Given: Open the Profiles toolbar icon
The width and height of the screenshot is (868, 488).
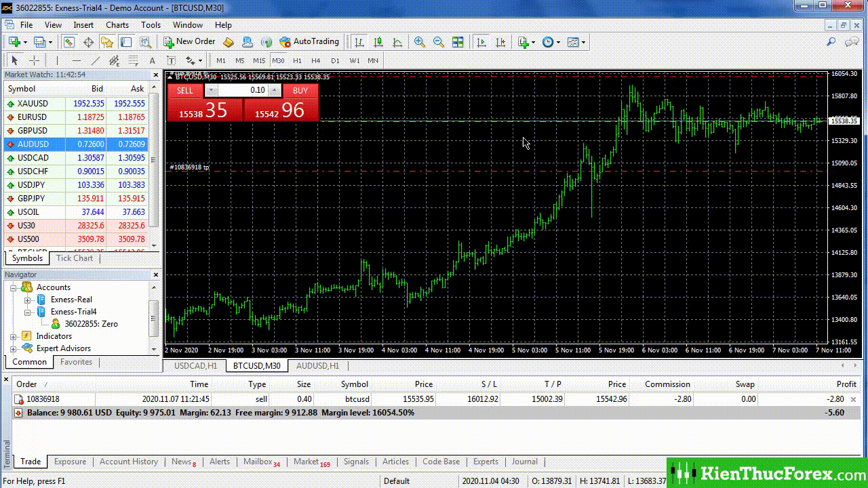Looking at the screenshot, I should tap(39, 42).
